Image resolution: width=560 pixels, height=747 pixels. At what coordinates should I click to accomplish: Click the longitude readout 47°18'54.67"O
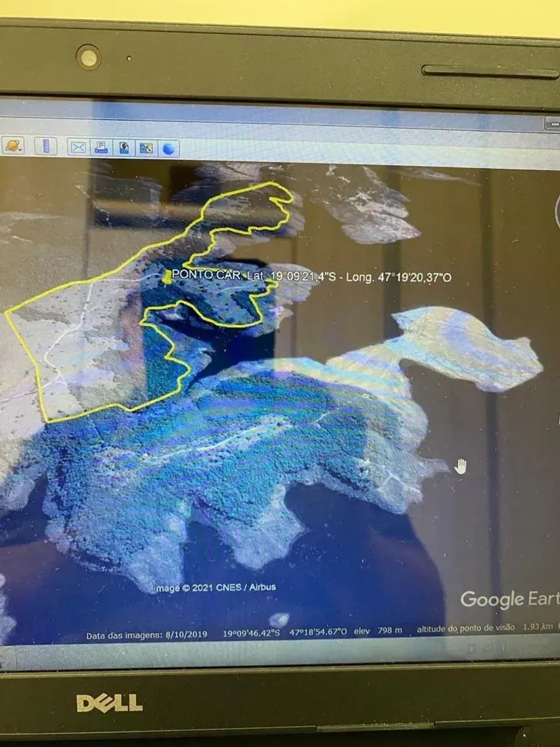(x=318, y=631)
